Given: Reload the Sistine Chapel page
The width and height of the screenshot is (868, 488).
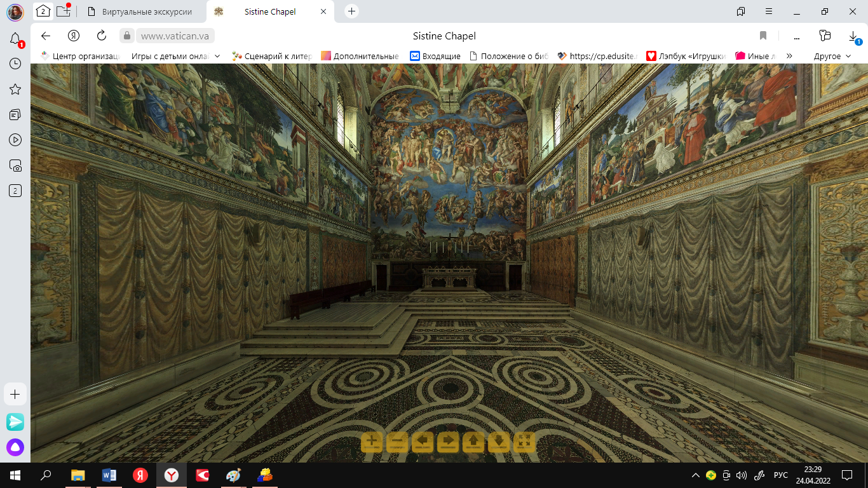Looking at the screenshot, I should 102,36.
